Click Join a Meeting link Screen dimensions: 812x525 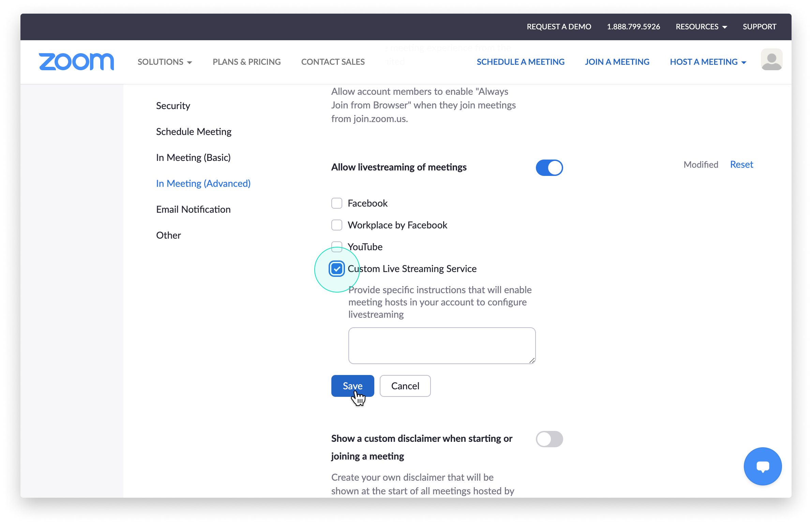[x=617, y=62]
